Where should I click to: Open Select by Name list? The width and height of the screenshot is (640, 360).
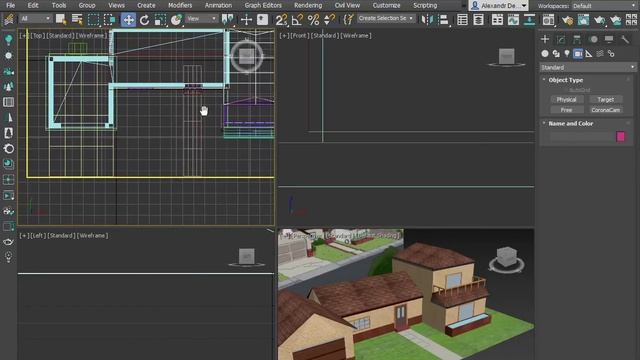click(77, 19)
